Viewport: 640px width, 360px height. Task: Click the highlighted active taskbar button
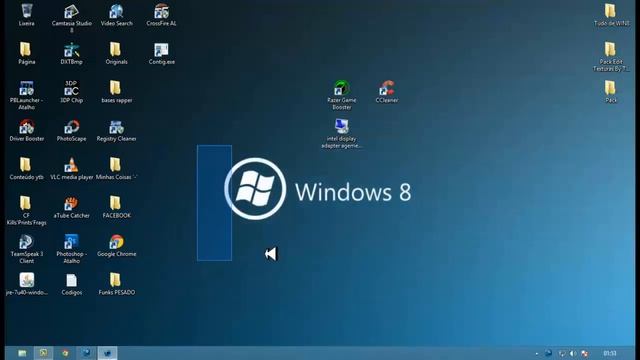[108, 353]
